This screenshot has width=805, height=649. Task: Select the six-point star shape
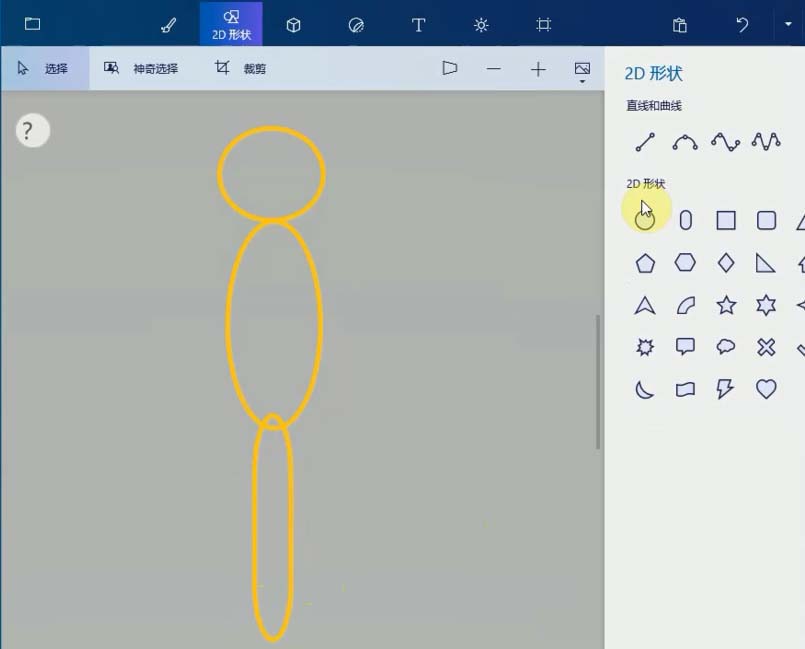[x=766, y=305]
